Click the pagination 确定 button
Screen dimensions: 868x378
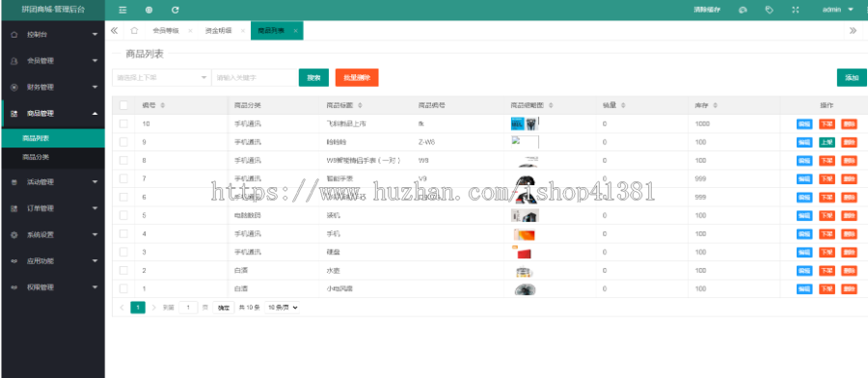[224, 308]
